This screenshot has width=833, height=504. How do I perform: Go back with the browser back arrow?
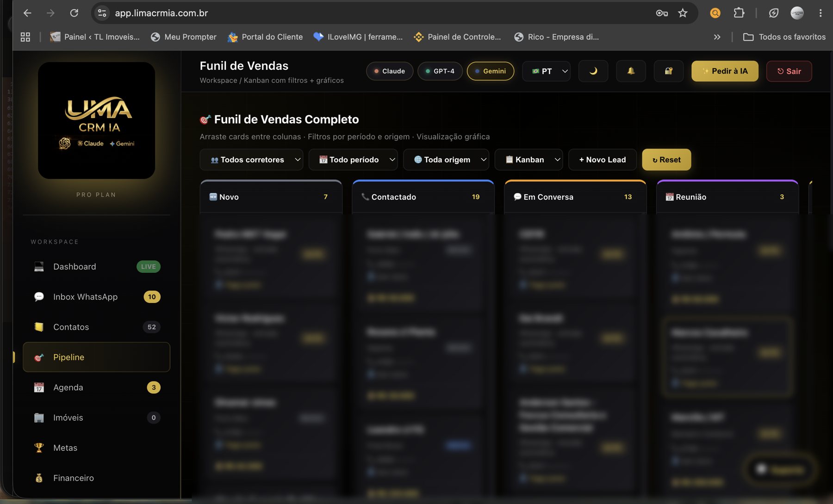[27, 13]
